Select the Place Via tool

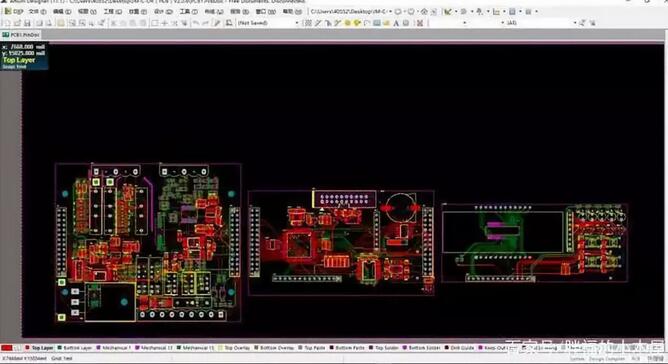(x=357, y=23)
